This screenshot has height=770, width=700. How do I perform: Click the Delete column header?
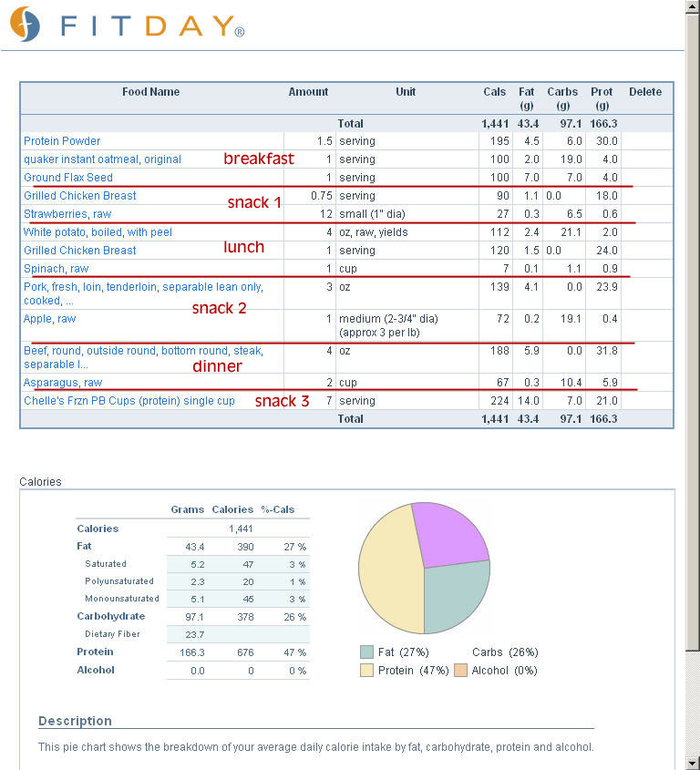click(x=645, y=92)
